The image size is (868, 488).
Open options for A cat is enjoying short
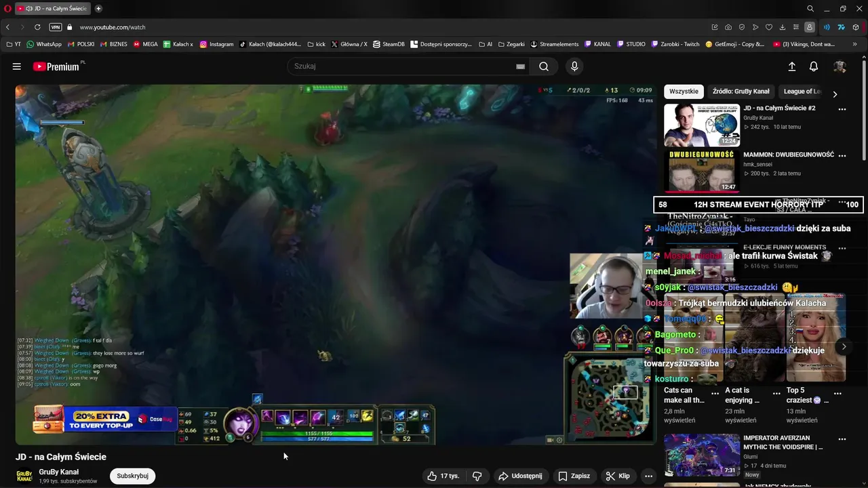click(776, 393)
